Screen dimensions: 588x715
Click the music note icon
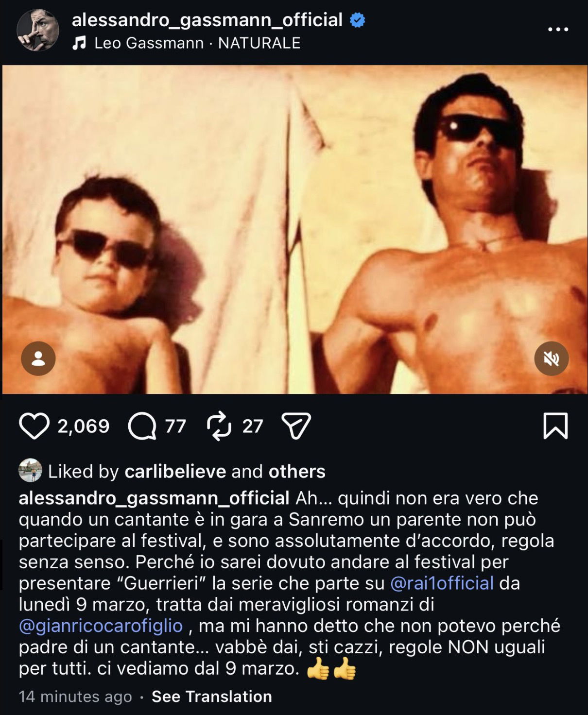click(79, 43)
